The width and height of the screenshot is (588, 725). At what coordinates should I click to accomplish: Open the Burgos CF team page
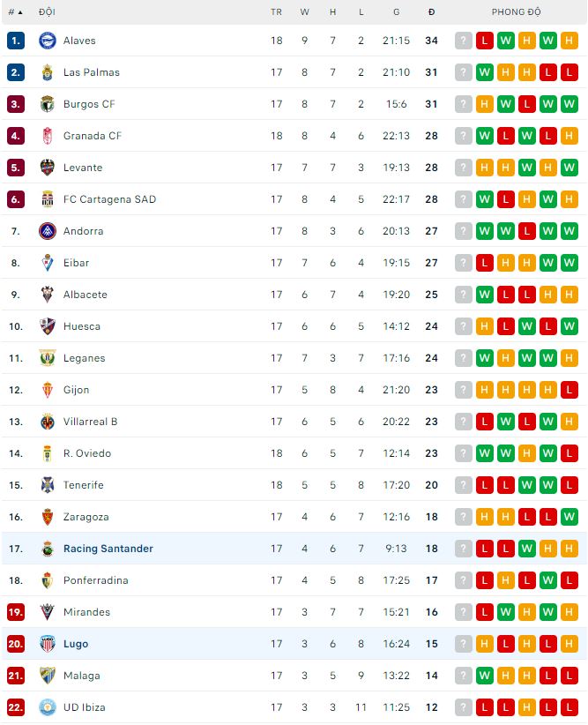[89, 104]
